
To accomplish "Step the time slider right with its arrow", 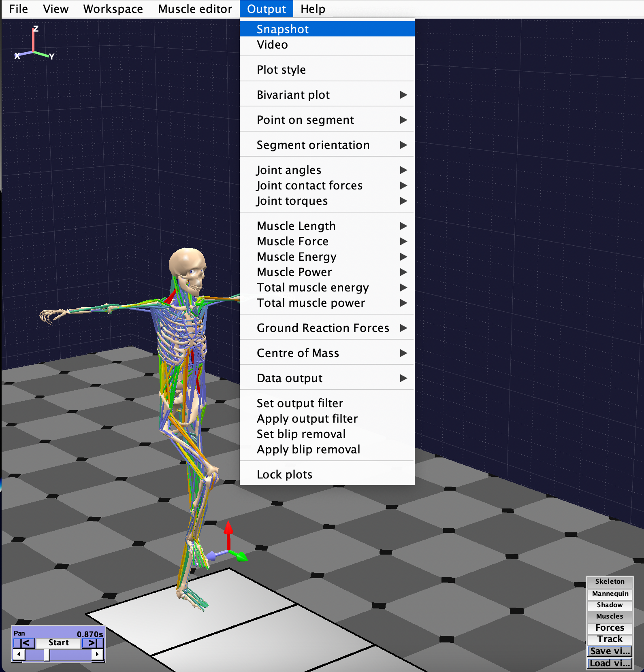I will [97, 654].
